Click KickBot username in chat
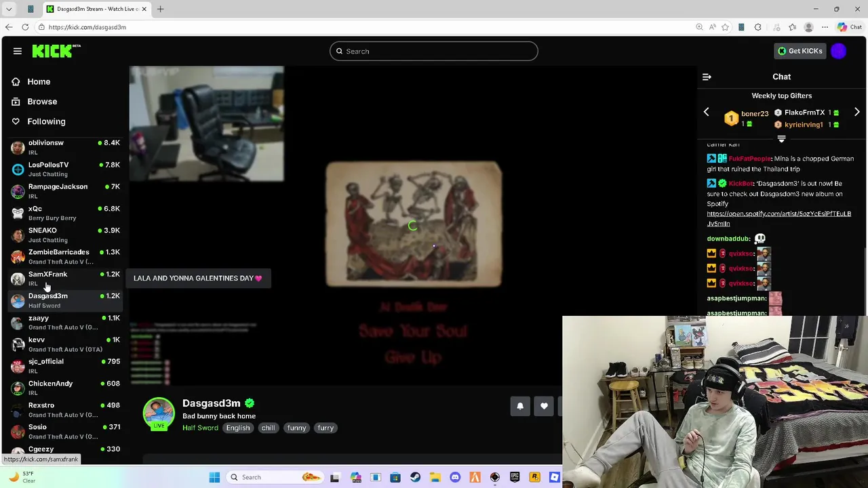This screenshot has height=488, width=868. [741, 184]
